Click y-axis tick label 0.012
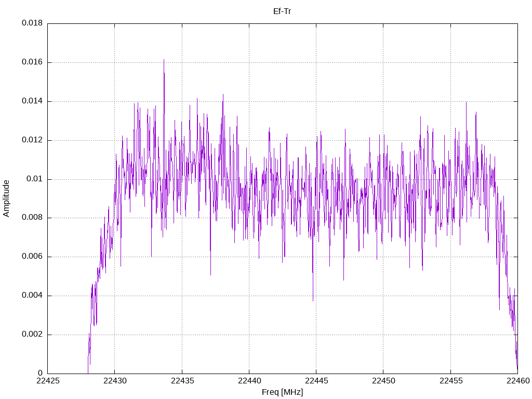 click(x=32, y=140)
